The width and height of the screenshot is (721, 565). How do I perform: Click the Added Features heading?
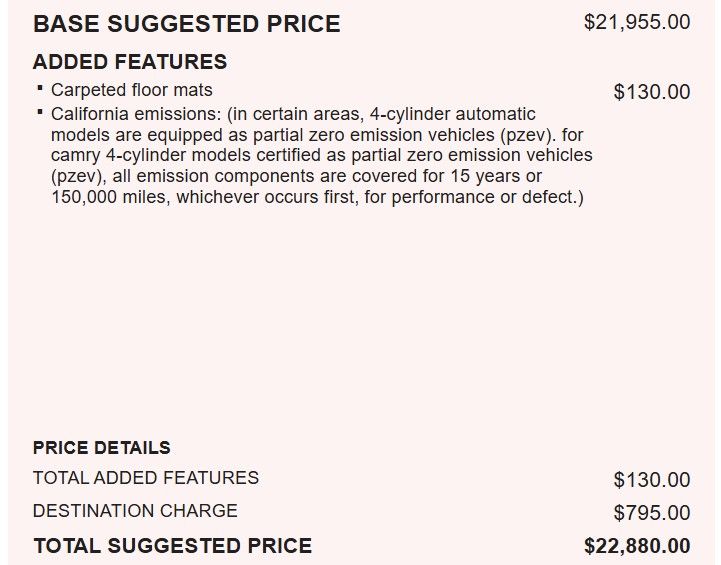pyautogui.click(x=130, y=62)
